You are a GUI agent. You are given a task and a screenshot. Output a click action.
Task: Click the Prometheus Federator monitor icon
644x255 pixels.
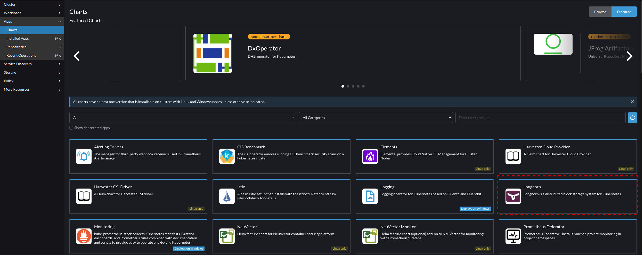pyautogui.click(x=513, y=236)
